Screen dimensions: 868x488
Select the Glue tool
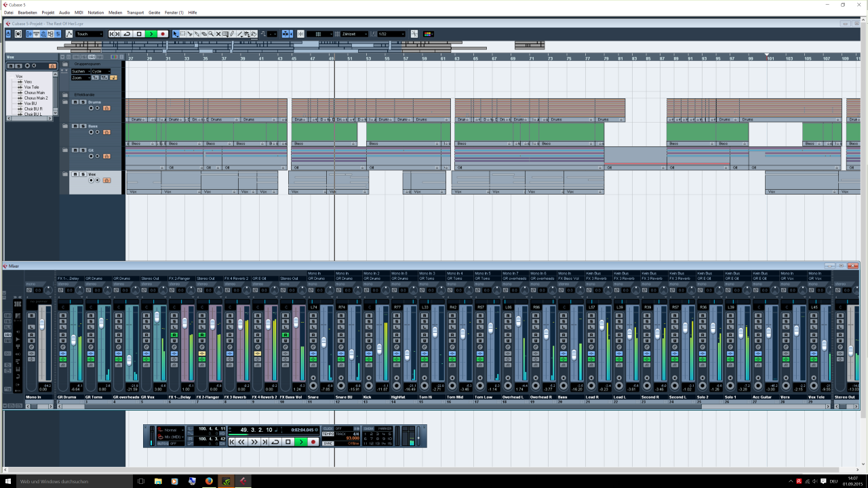[x=197, y=34]
